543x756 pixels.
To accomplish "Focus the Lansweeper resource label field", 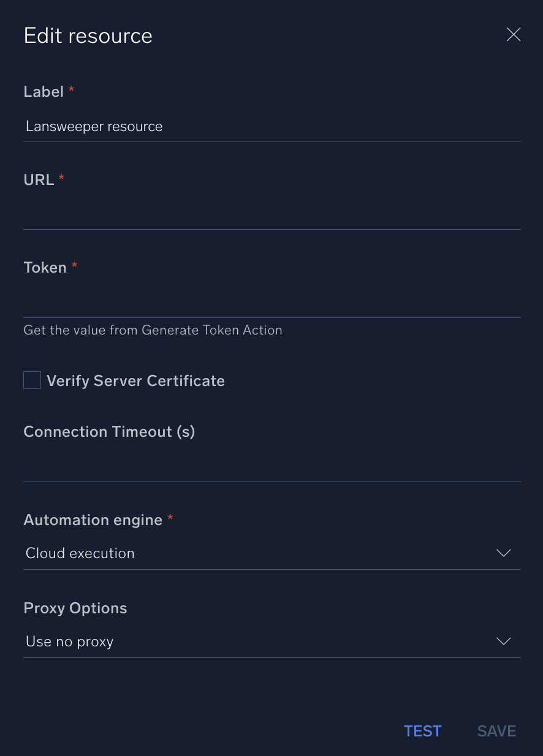I will pyautogui.click(x=271, y=127).
